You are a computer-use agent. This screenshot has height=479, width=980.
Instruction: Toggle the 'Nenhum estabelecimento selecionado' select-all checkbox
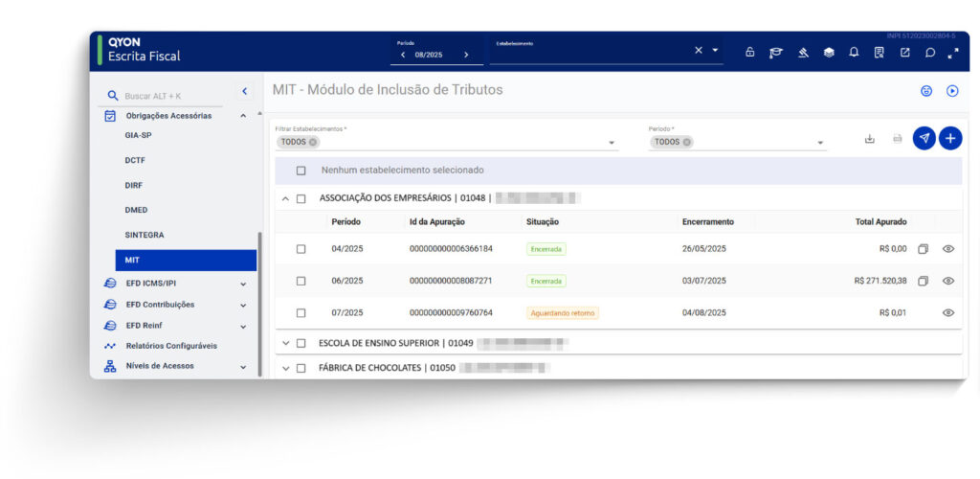coord(301,171)
